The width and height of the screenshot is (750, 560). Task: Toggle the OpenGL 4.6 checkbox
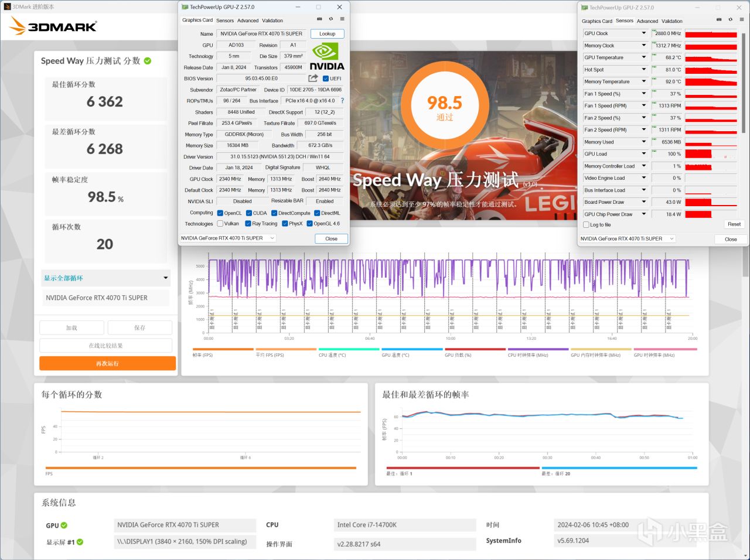coord(309,224)
